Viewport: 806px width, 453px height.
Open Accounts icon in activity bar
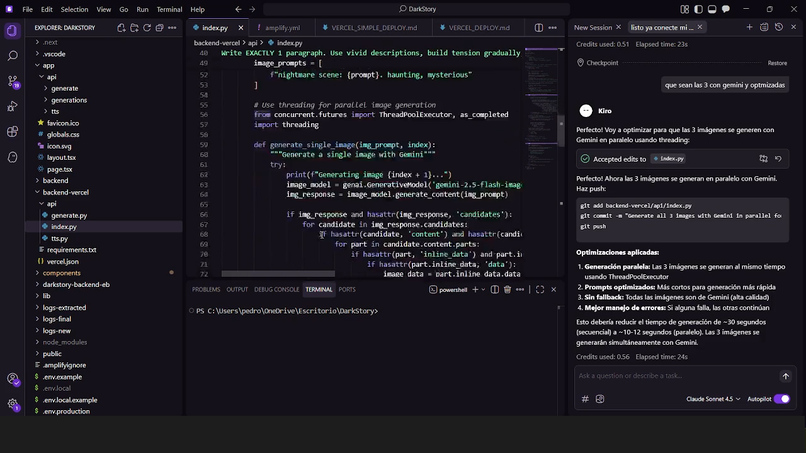(13, 379)
